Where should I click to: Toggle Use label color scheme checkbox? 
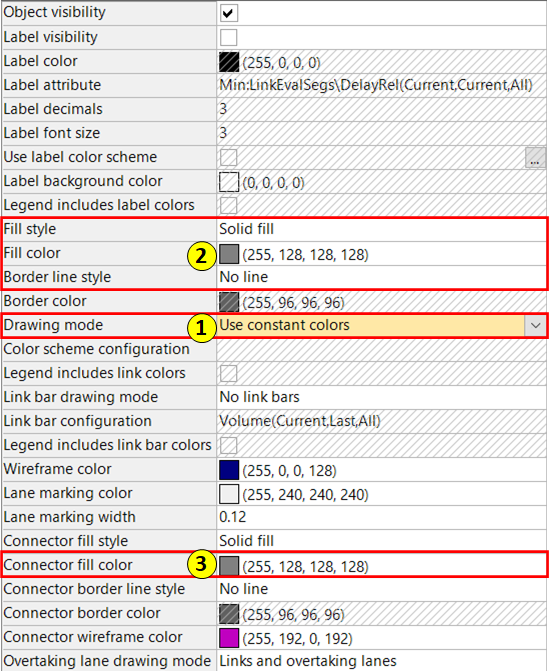(x=229, y=157)
